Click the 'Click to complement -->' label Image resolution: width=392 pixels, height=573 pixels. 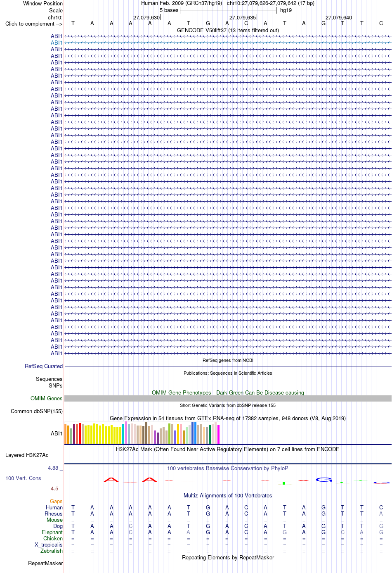34,24
